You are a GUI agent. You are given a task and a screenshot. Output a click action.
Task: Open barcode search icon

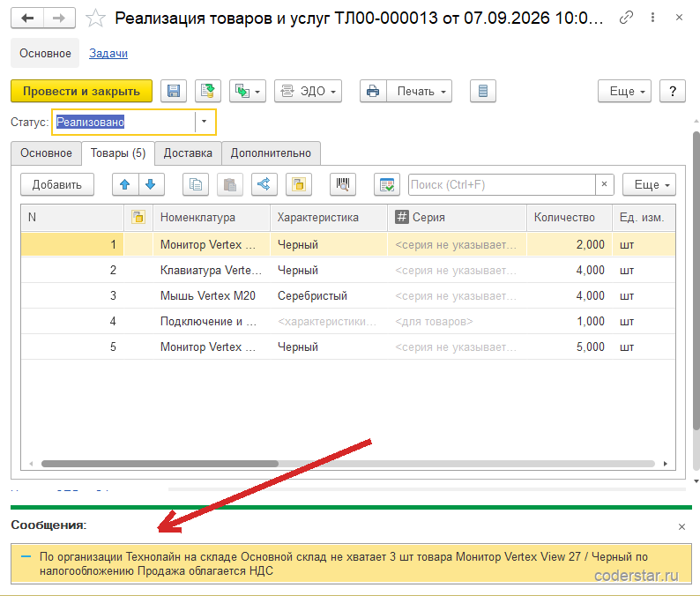click(x=343, y=184)
